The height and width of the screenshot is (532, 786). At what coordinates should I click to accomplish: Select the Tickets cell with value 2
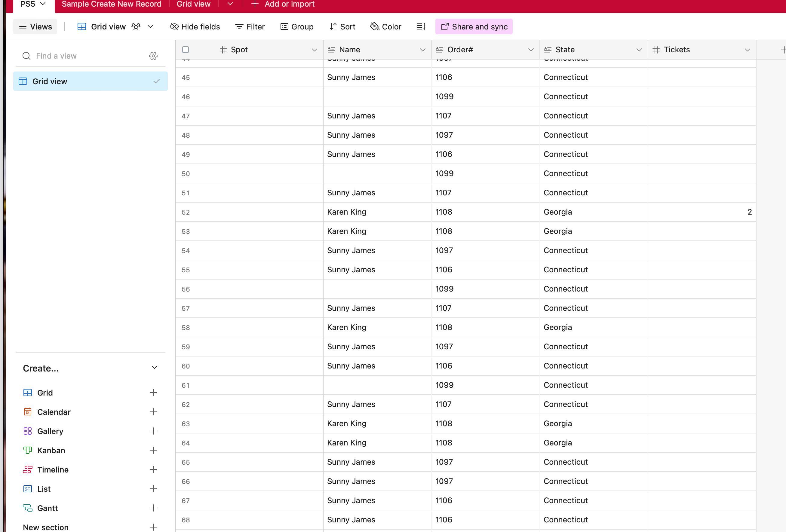(702, 212)
